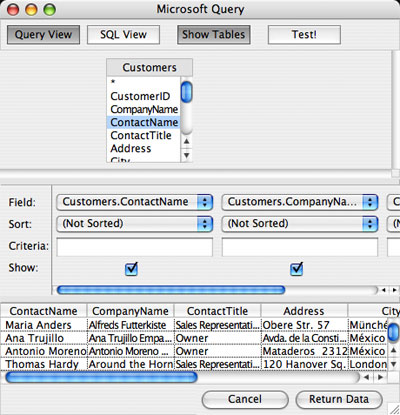The image size is (400, 415).
Task: Select CompanyName in Customers field list
Action: (143, 109)
